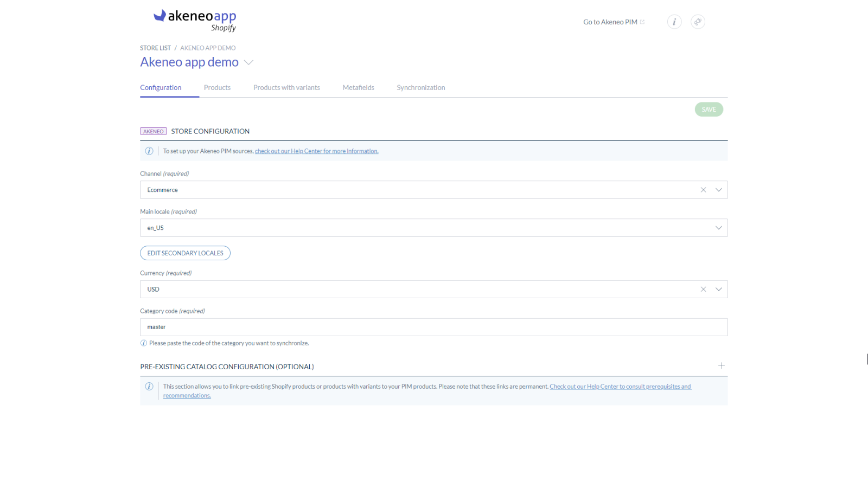Viewport: 868px width, 488px height.
Task: Clear the Channel field with X icon
Action: [x=703, y=190]
